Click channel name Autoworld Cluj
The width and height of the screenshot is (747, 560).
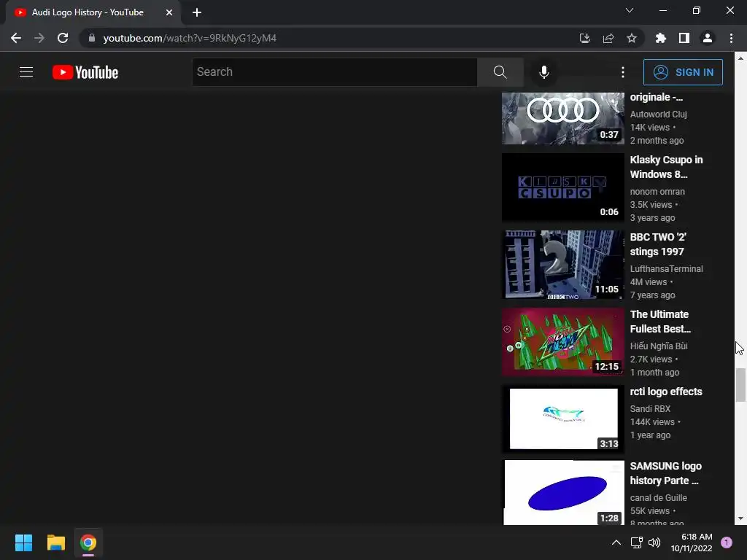point(659,114)
